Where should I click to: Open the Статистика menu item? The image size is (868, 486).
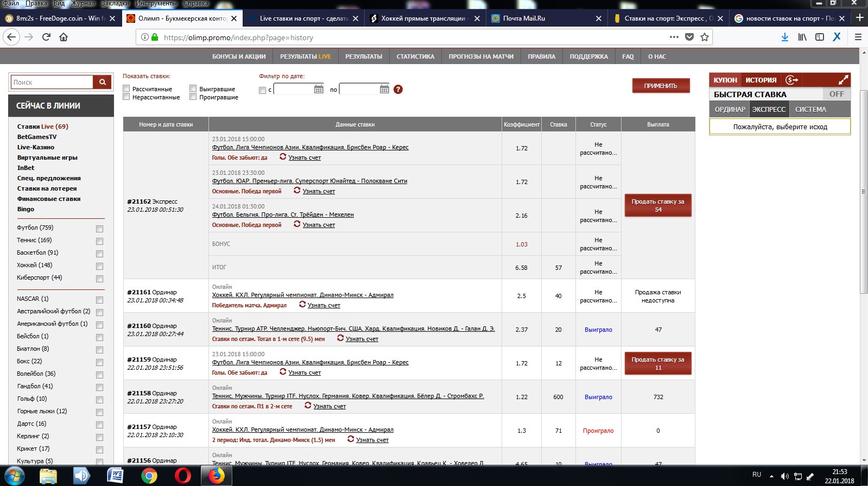click(415, 56)
